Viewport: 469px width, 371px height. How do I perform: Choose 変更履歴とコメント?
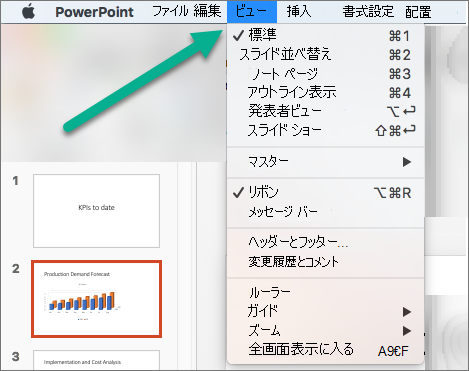325,262
